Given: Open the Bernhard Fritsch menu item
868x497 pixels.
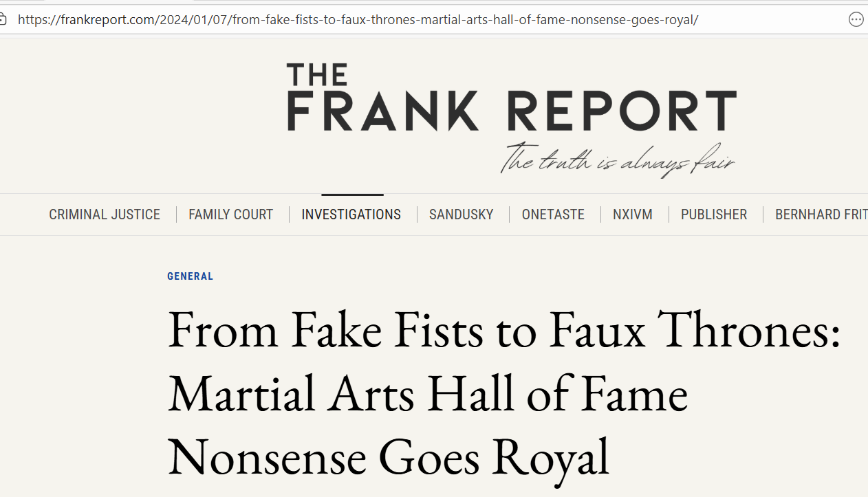Looking at the screenshot, I should coord(820,214).
